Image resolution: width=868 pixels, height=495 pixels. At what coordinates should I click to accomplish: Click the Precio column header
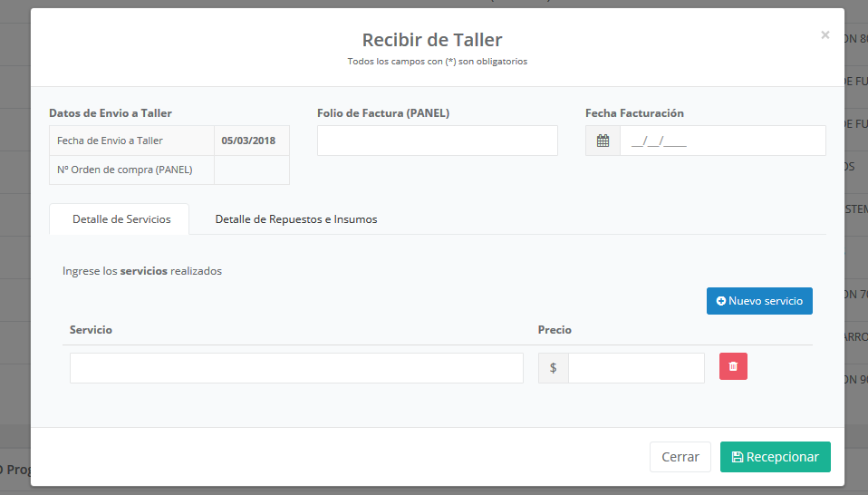tap(555, 330)
